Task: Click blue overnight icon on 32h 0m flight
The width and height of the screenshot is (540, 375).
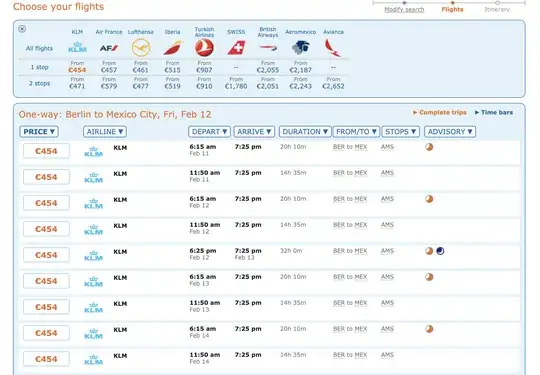Action: (x=440, y=251)
